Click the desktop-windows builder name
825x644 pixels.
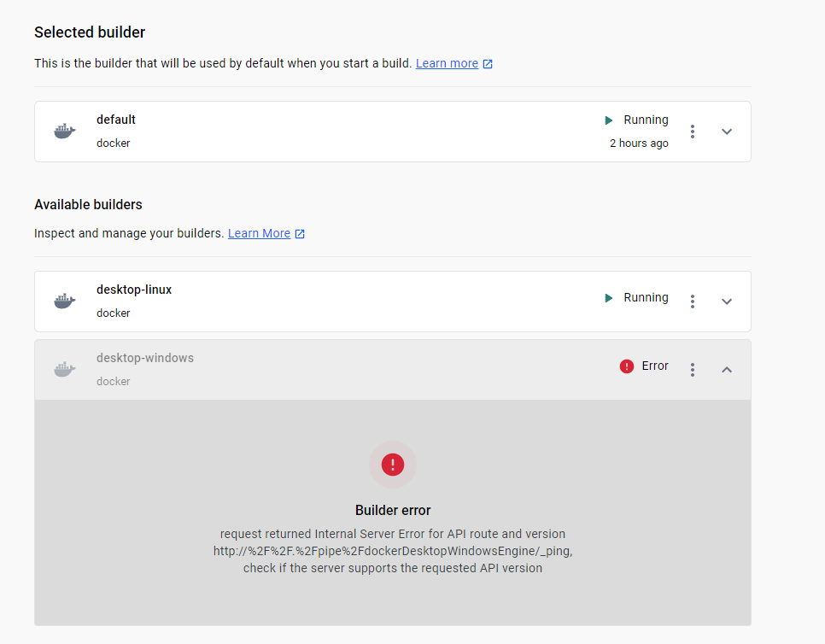145,358
